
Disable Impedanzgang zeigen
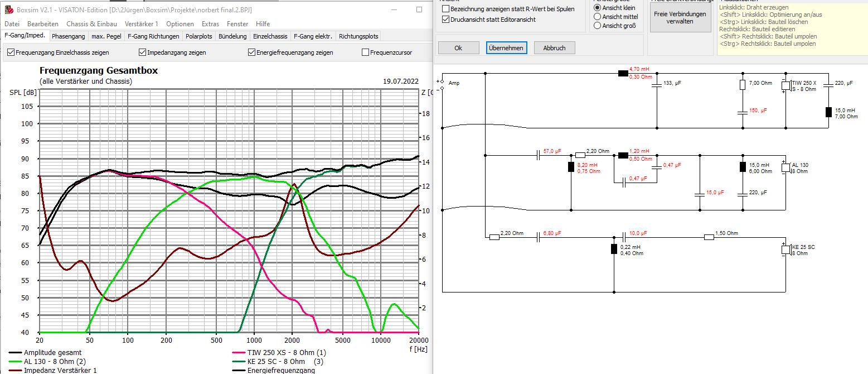pyautogui.click(x=143, y=52)
